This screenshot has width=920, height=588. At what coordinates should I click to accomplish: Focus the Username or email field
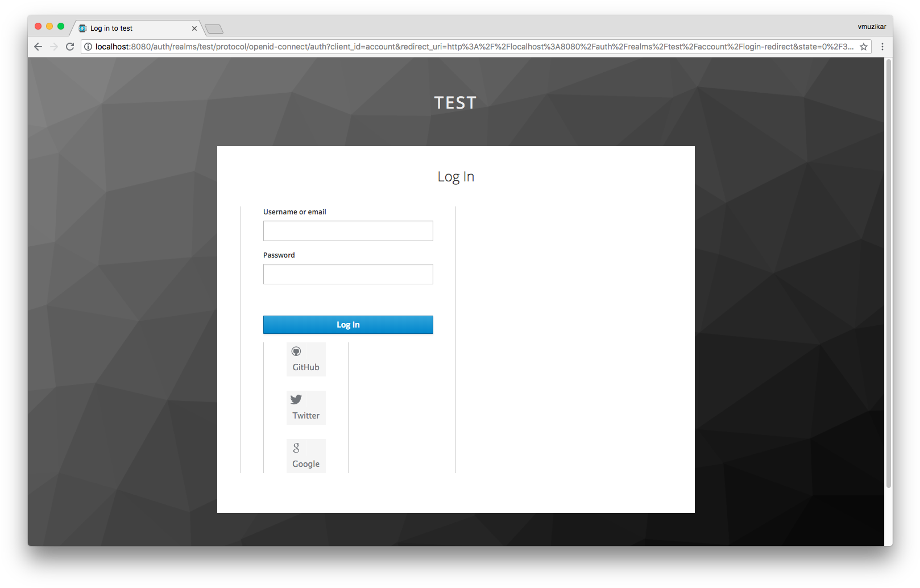(x=348, y=231)
